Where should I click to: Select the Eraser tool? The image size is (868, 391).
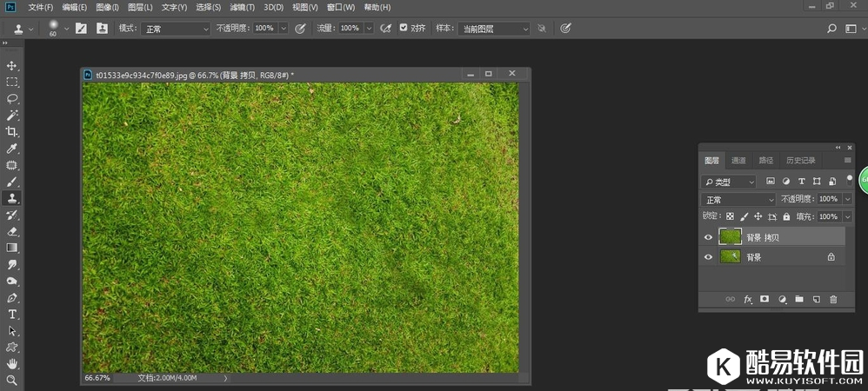12,232
